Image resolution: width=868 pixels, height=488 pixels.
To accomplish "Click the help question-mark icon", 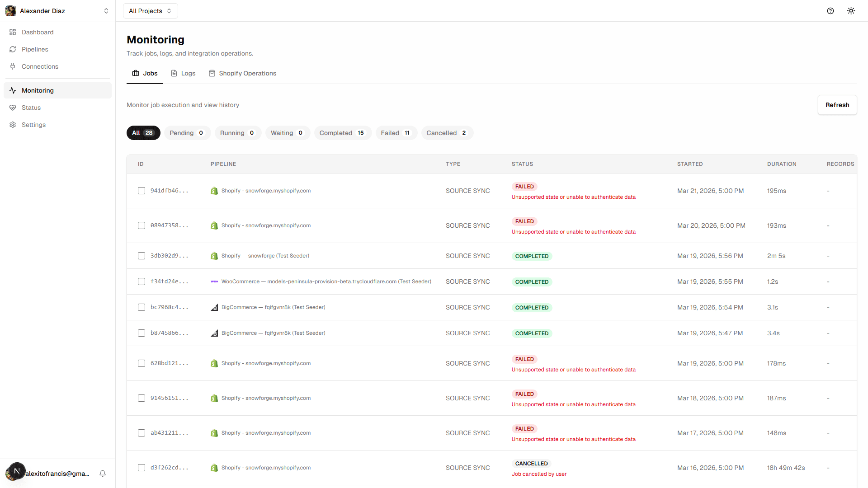I will [x=830, y=10].
